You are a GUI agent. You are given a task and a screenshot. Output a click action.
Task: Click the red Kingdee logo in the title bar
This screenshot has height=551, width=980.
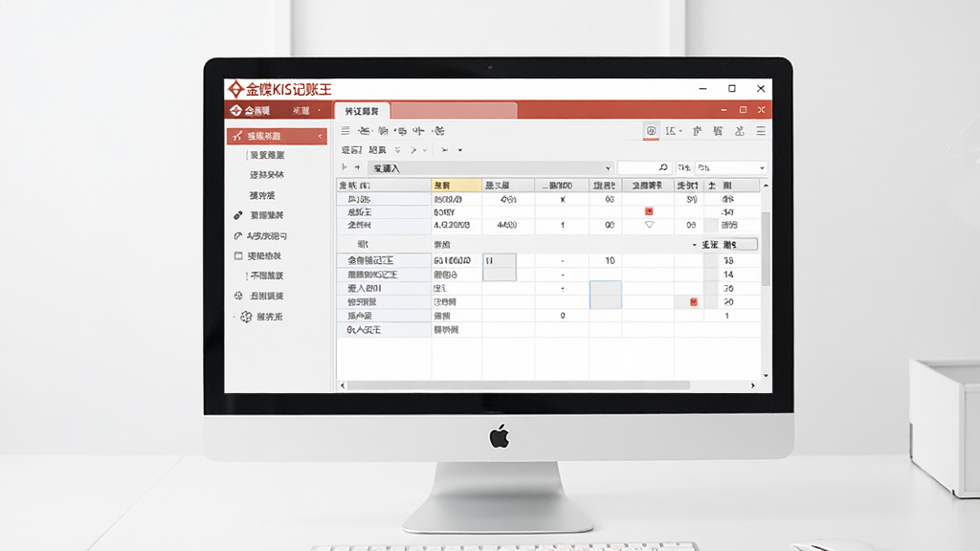235,89
